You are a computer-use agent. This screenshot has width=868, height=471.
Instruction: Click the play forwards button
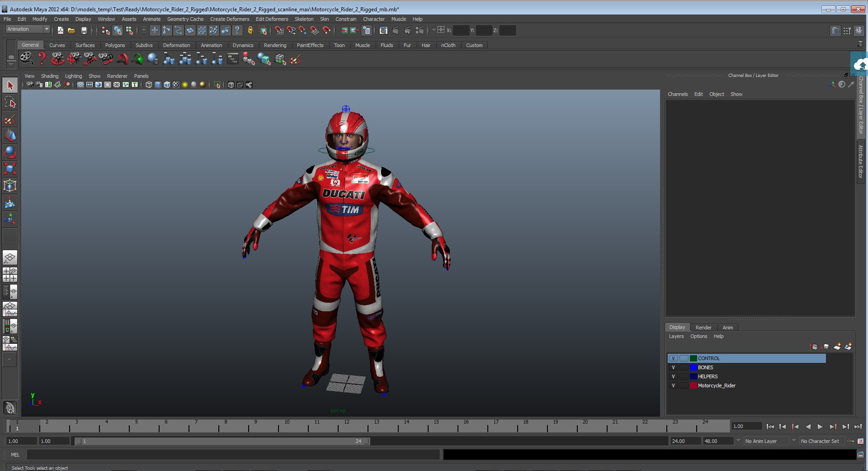point(820,427)
